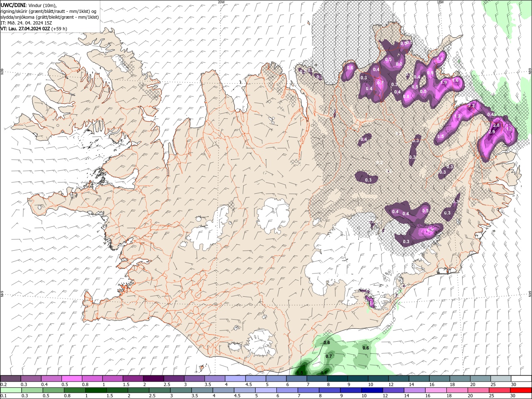Click the bright pink swatch between 0.5 and 0.8
Viewport: 532px width, 399px height.
click(x=71, y=379)
